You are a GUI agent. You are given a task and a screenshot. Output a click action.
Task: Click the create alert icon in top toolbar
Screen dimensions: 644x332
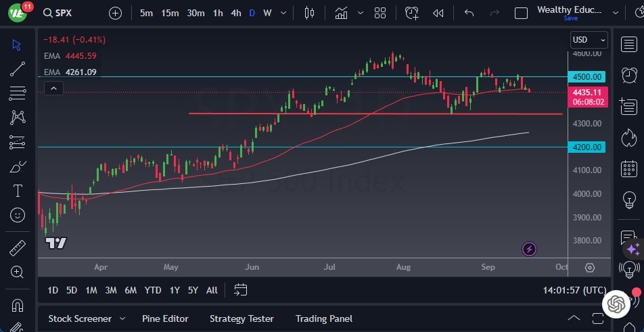tap(412, 13)
